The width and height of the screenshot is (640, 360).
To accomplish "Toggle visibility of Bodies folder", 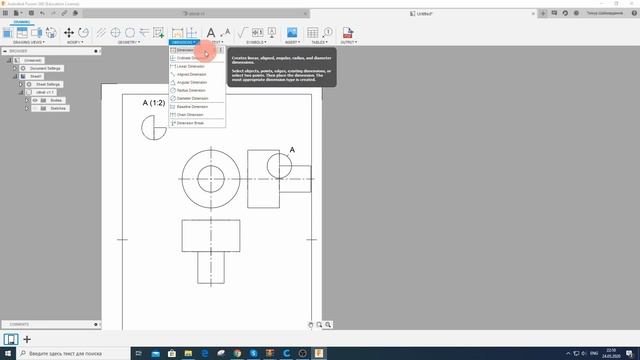I will pyautogui.click(x=35, y=100).
